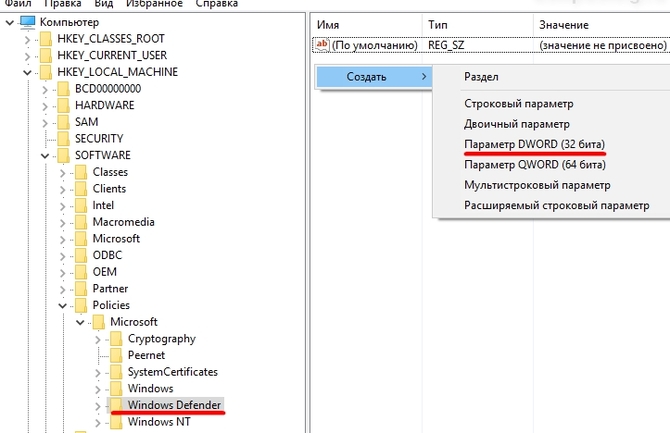Expand the HKEY_CLASSES_ROOT hive

click(27, 40)
